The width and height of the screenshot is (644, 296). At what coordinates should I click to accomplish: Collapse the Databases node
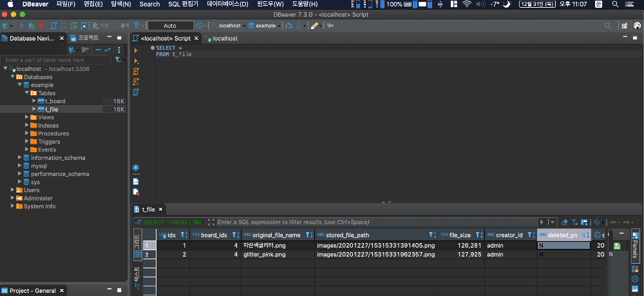pyautogui.click(x=13, y=77)
